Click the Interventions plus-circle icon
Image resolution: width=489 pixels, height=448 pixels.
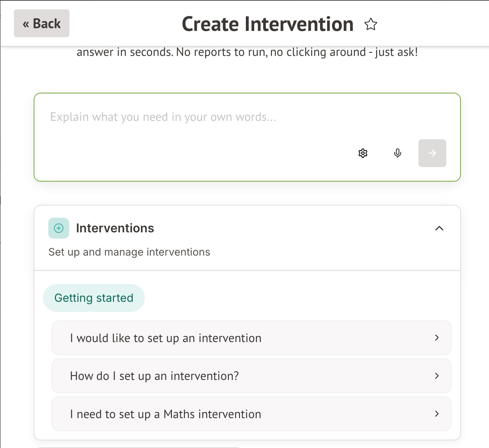click(59, 228)
